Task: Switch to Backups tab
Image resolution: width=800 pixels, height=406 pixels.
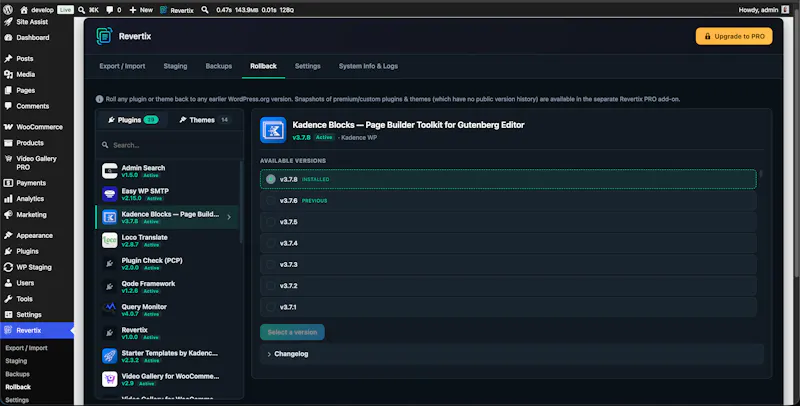Action: click(219, 66)
